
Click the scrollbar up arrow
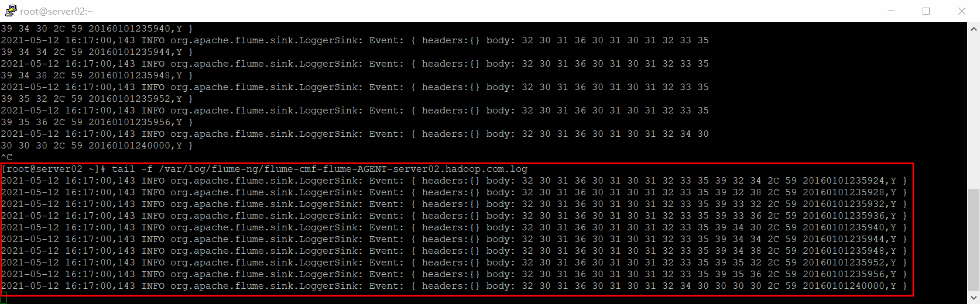[x=974, y=28]
